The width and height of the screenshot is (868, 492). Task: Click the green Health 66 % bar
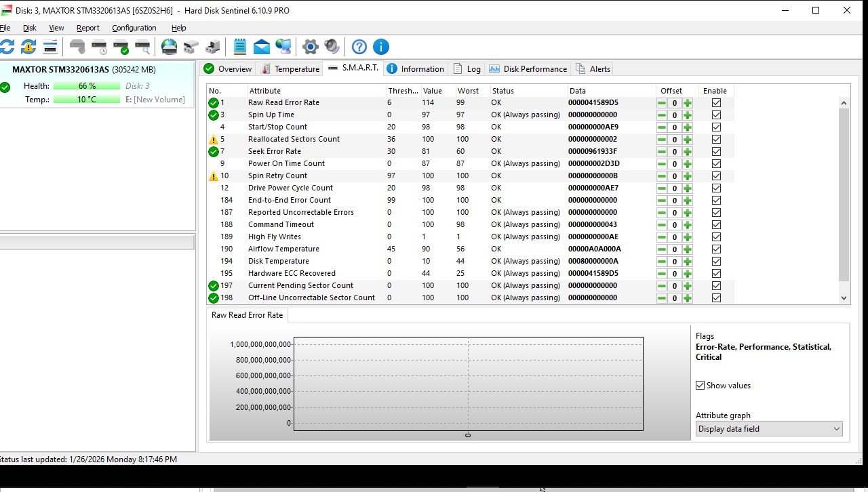click(x=87, y=86)
